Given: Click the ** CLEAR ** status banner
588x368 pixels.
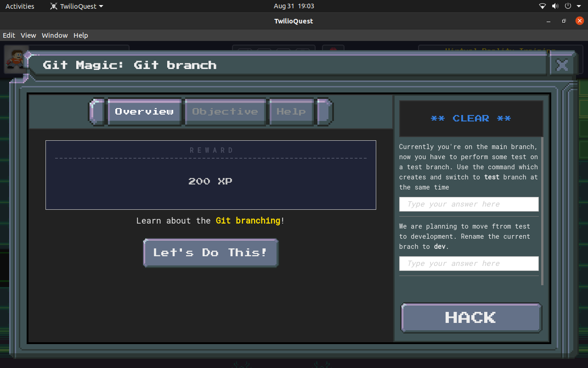Looking at the screenshot, I should click(471, 119).
